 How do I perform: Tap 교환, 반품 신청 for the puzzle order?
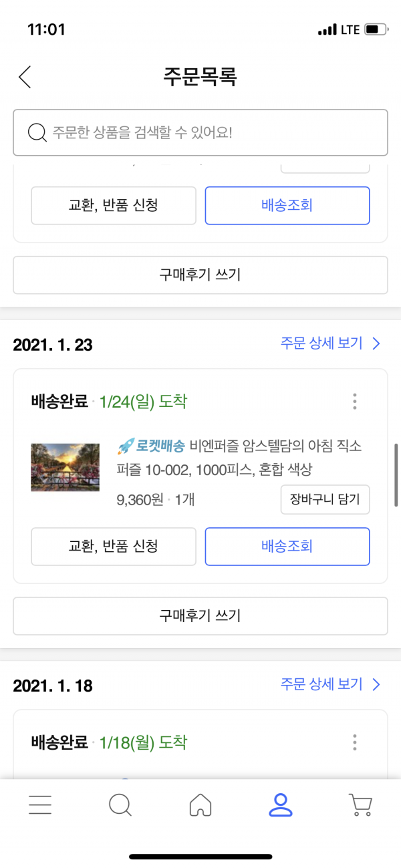(x=114, y=547)
